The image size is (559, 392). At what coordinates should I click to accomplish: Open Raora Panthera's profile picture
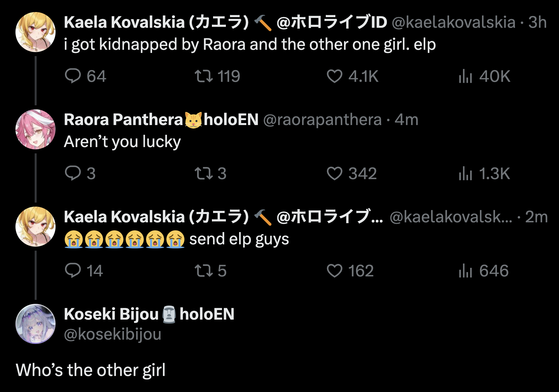(x=36, y=129)
